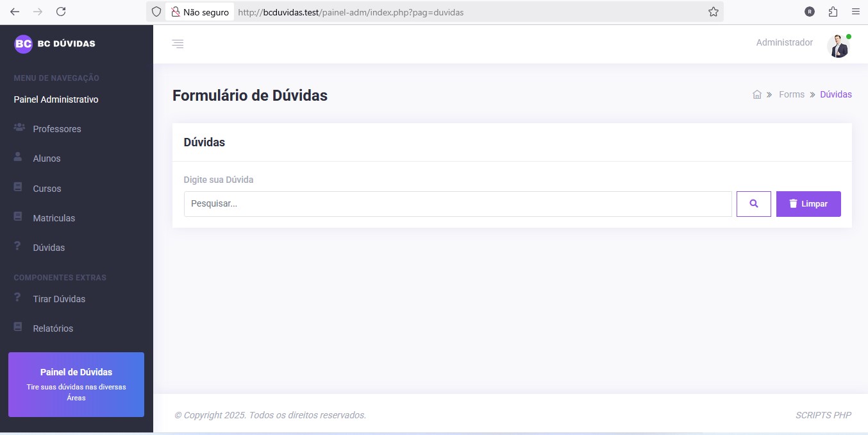The image size is (868, 435).
Task: Open Professores in the sidebar
Action: [x=57, y=129]
